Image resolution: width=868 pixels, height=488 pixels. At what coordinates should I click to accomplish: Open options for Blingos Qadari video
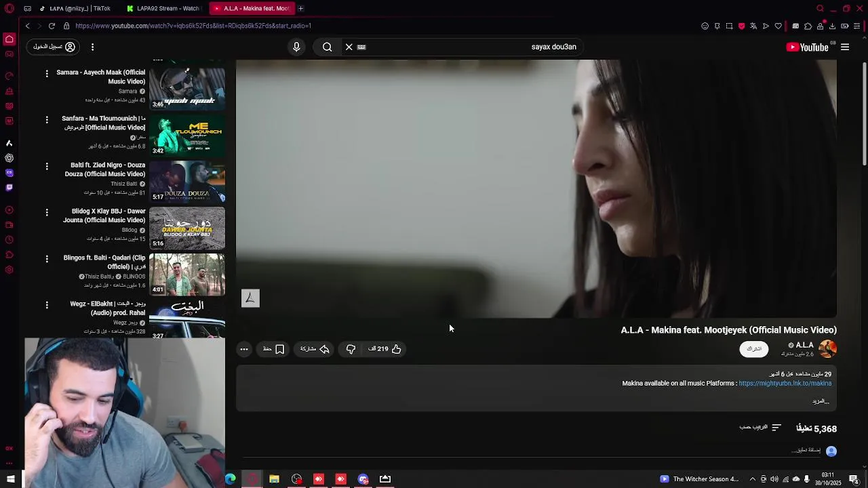[x=47, y=258]
